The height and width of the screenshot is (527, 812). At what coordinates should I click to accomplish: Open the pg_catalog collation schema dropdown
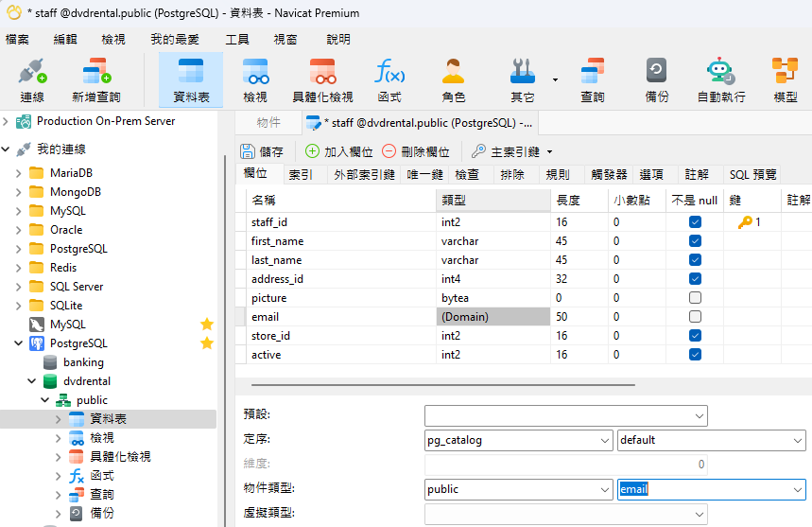point(604,440)
